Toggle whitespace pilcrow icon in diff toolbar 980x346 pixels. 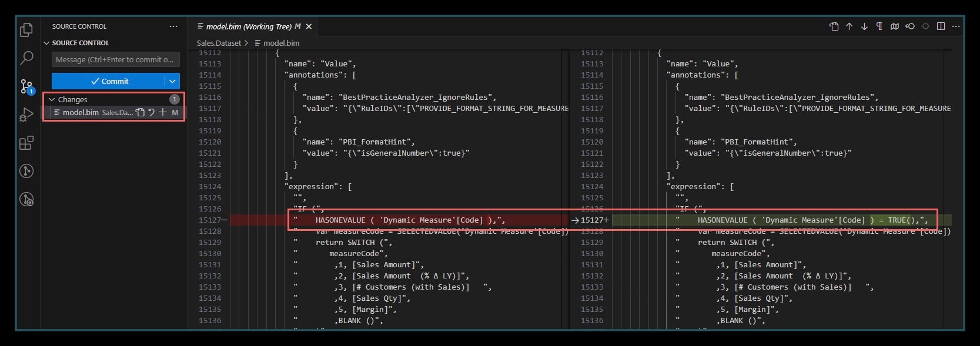(879, 26)
